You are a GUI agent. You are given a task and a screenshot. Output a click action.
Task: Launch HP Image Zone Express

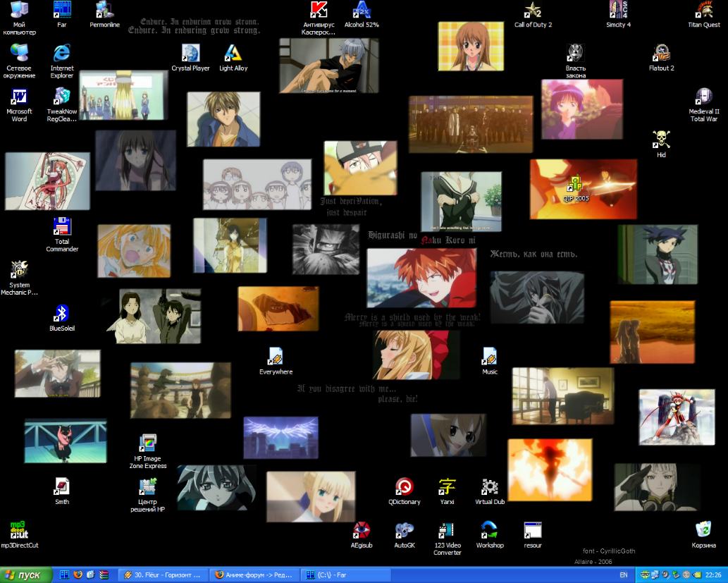[147, 452]
